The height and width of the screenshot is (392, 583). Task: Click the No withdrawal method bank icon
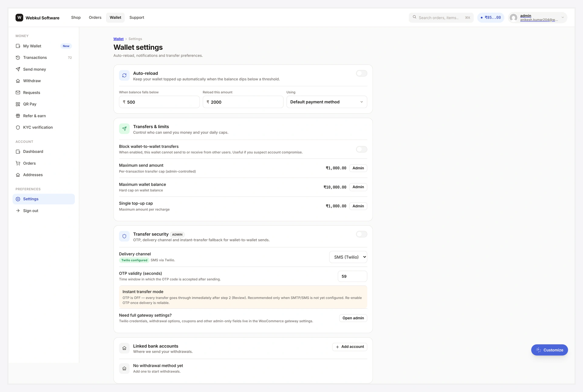pyautogui.click(x=124, y=368)
